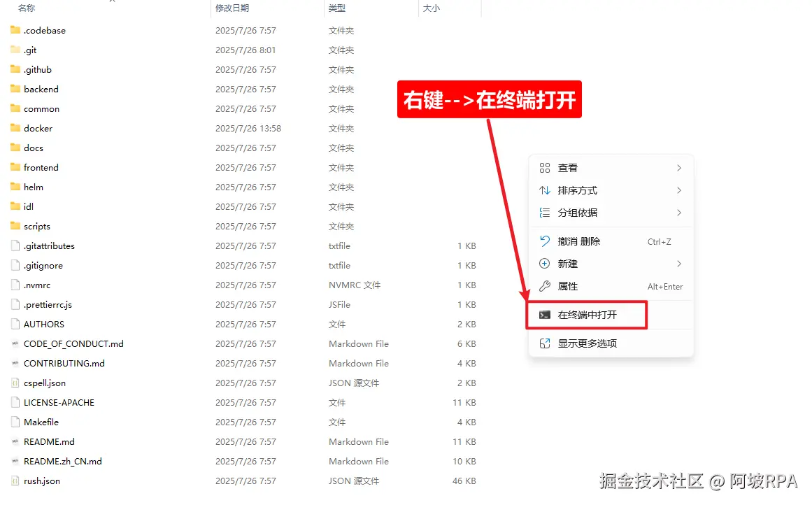Click the helm folder icon
The height and width of the screenshot is (505, 812).
(x=15, y=187)
